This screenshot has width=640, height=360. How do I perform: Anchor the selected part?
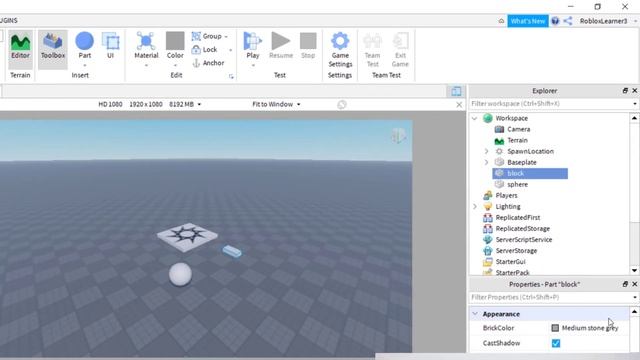208,63
